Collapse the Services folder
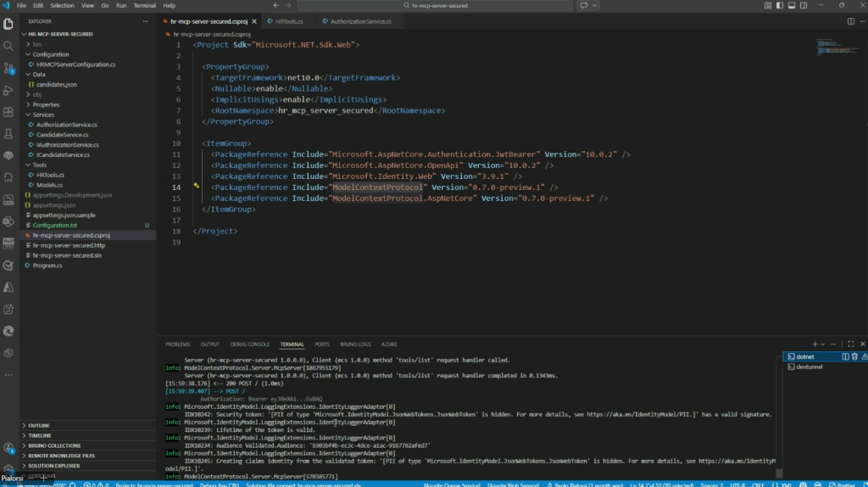Image resolution: width=868 pixels, height=487 pixels. [43, 115]
